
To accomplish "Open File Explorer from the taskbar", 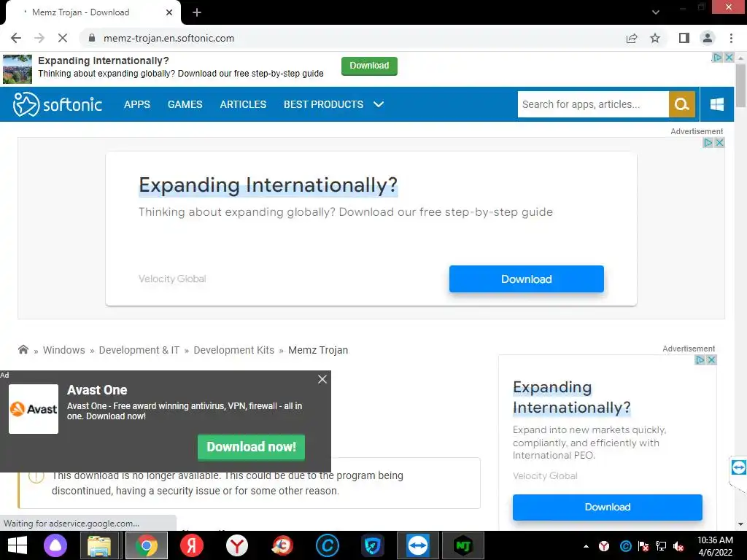I will pyautogui.click(x=99, y=545).
